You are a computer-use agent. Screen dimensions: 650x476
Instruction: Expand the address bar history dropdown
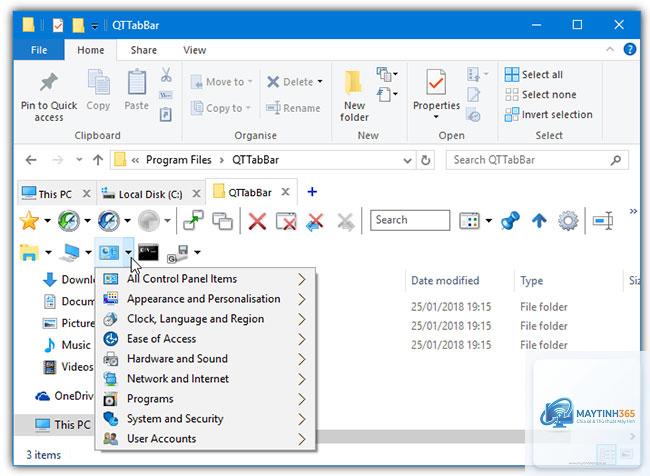coord(407,160)
